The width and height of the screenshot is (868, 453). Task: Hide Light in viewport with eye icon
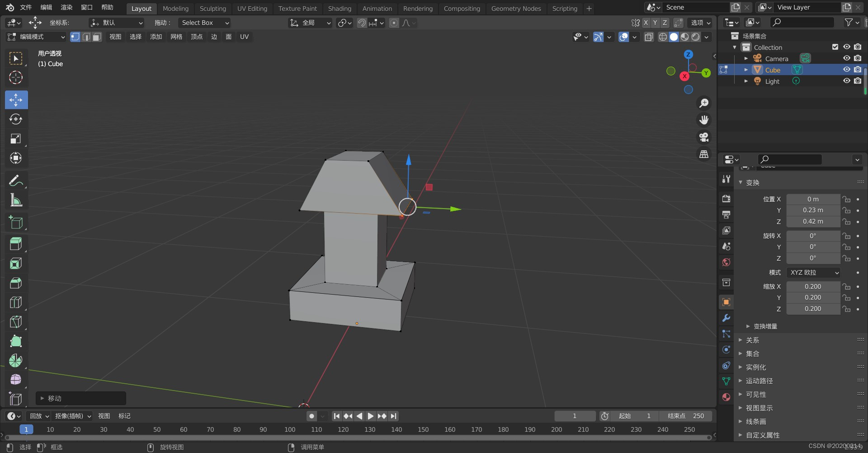coord(847,81)
